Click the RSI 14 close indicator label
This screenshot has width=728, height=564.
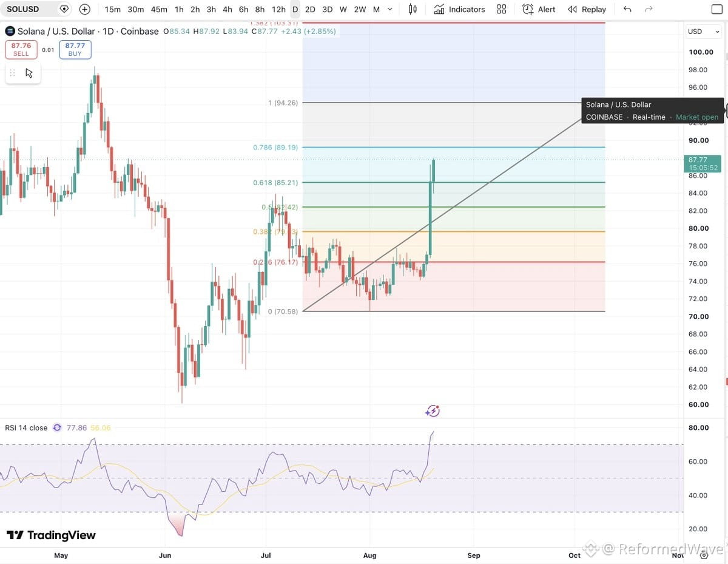point(26,427)
